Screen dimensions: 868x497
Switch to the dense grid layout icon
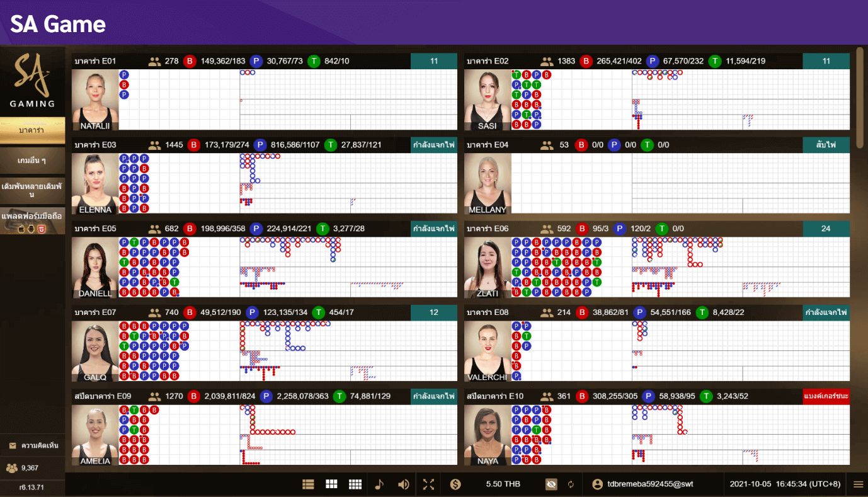pos(355,484)
